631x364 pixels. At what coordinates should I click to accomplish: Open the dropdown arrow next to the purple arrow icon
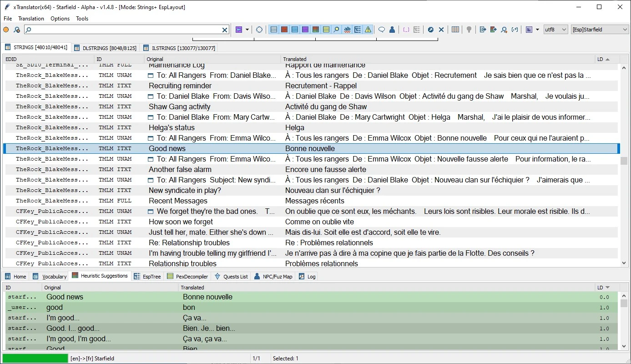click(x=247, y=30)
